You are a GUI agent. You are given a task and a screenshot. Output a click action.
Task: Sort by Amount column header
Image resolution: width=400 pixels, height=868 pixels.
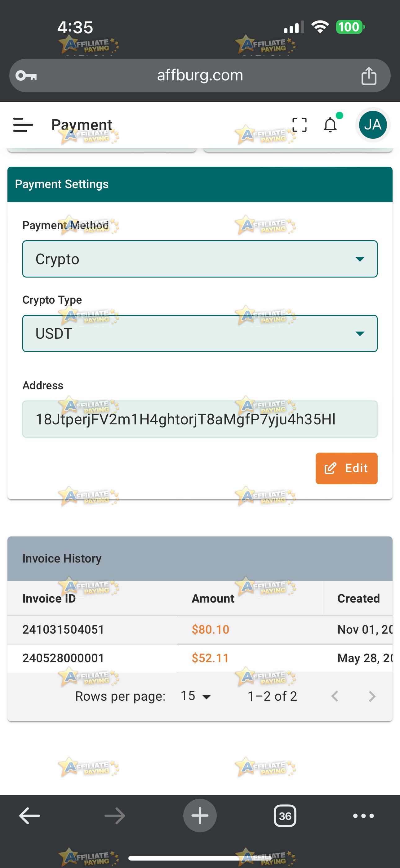click(x=213, y=599)
